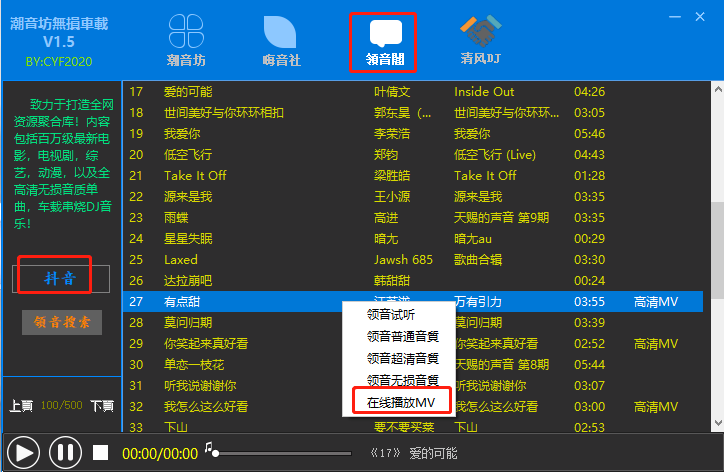Screen dimensions: 724x472
Task: Click the vertical scrollbar thumb
Action: click(718, 250)
